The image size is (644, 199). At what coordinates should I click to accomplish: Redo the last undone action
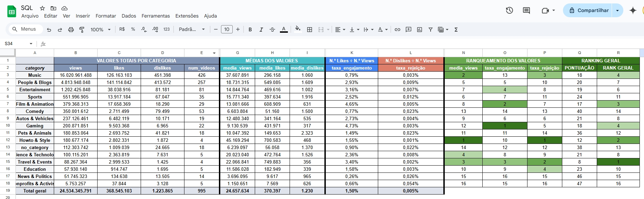pyautogui.click(x=60, y=30)
